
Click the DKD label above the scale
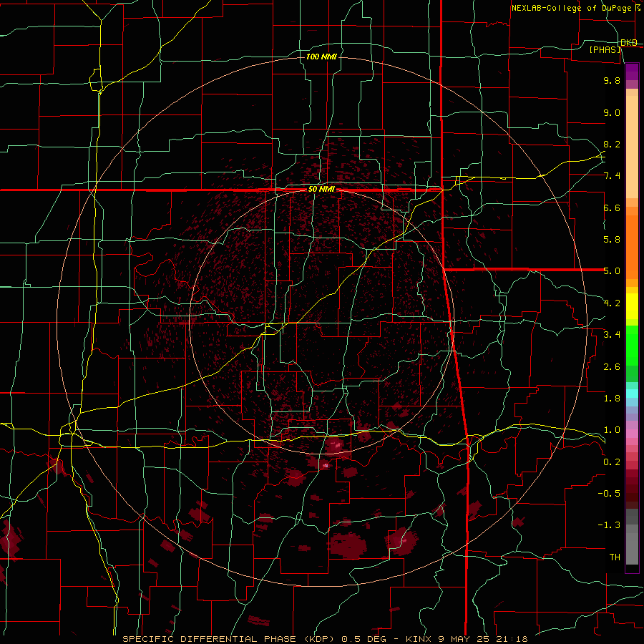pos(628,43)
